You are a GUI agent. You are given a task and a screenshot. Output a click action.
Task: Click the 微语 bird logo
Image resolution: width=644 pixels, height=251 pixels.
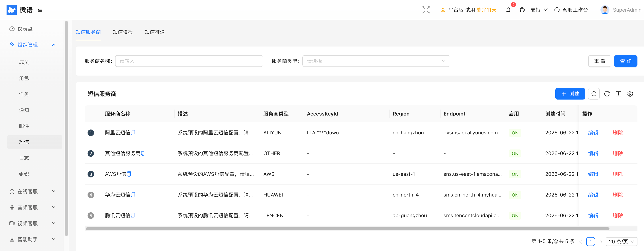11,10
